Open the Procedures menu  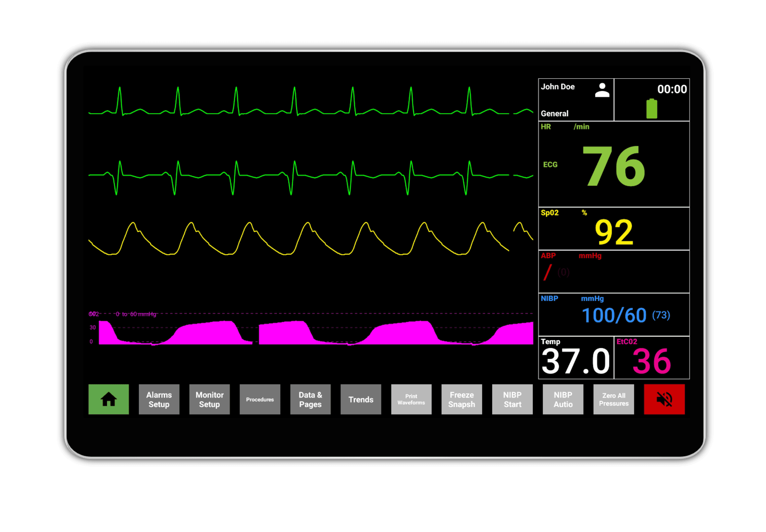click(260, 399)
